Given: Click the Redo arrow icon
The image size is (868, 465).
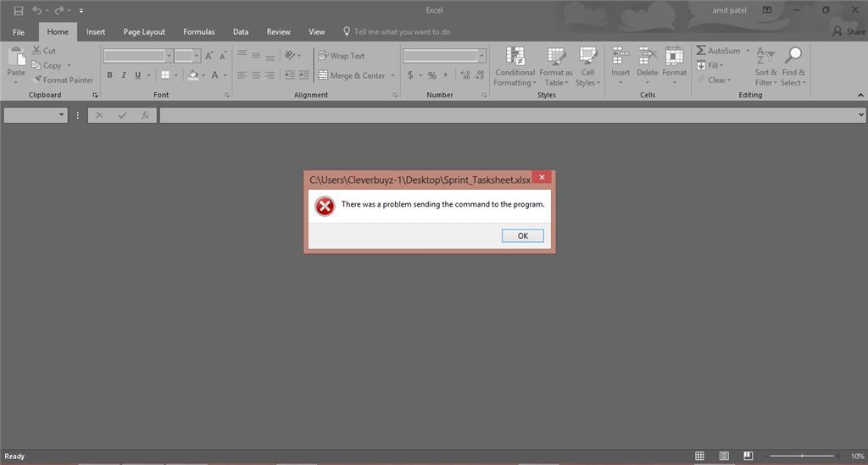Looking at the screenshot, I should 58,10.
